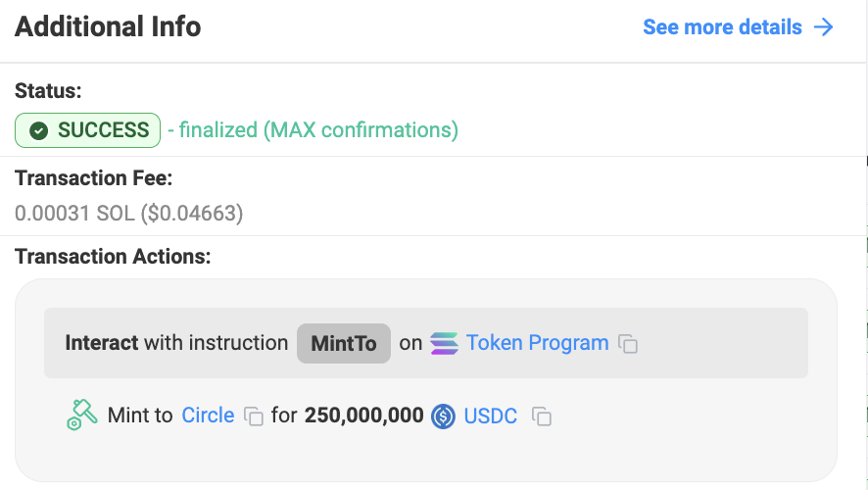Click the green checkmark in SUCCESS badge

[39, 130]
